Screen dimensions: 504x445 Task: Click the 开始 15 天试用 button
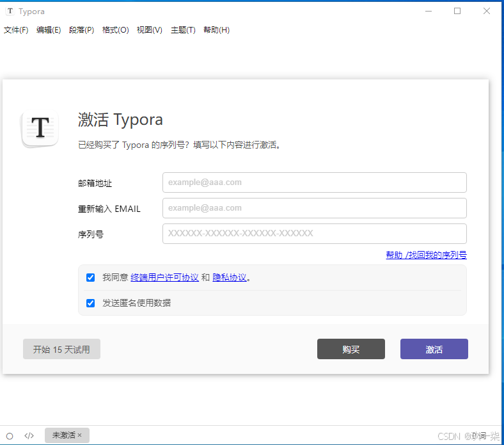point(61,349)
